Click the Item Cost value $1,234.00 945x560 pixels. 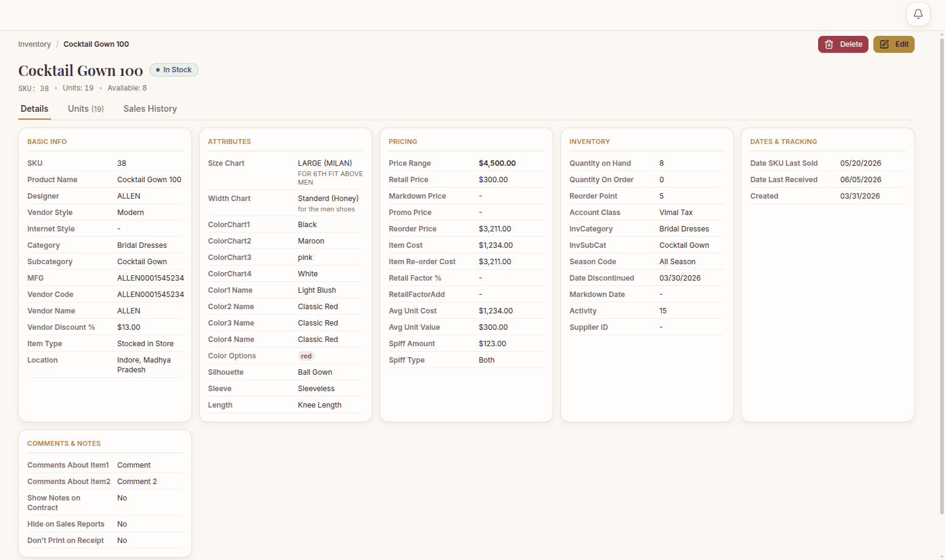pyautogui.click(x=496, y=245)
